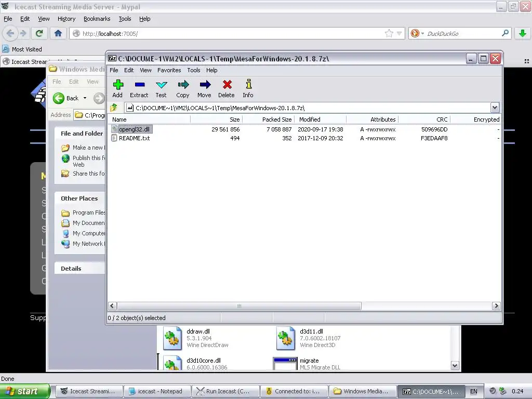Open the Edit menu in 7-Zip
This screenshot has width=532, height=399.
(x=129, y=70)
